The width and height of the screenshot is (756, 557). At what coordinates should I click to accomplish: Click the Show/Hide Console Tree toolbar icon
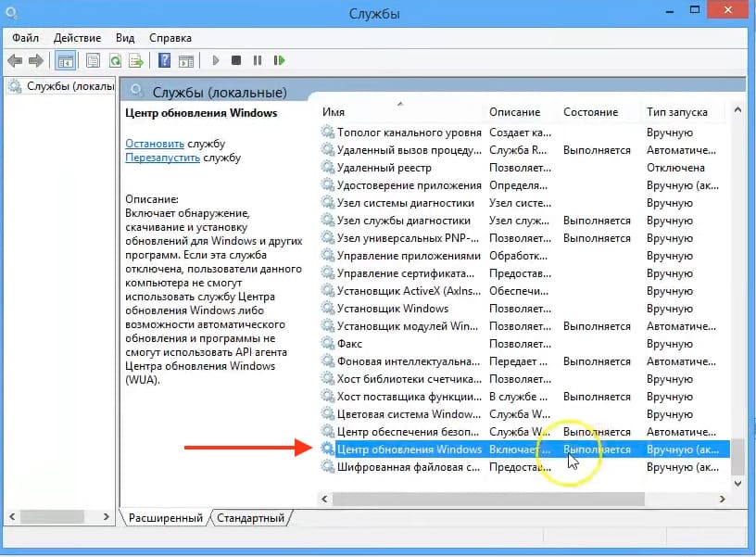click(x=66, y=60)
